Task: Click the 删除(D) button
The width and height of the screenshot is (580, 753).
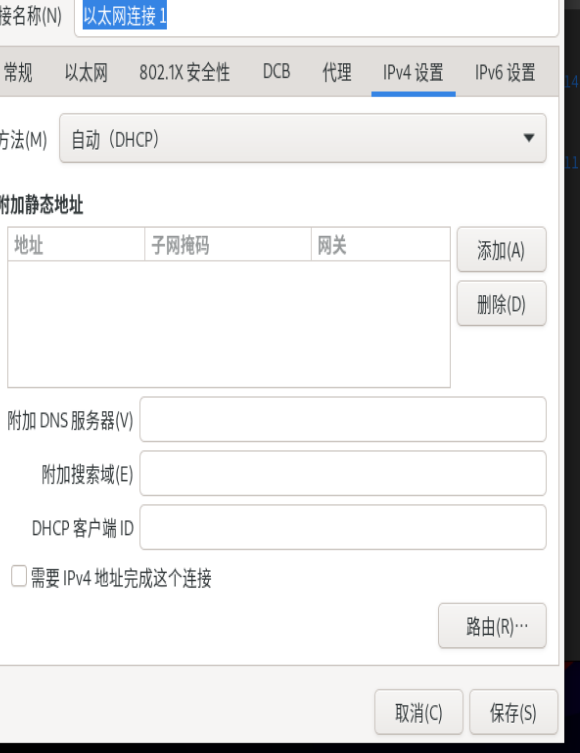Action: click(501, 304)
